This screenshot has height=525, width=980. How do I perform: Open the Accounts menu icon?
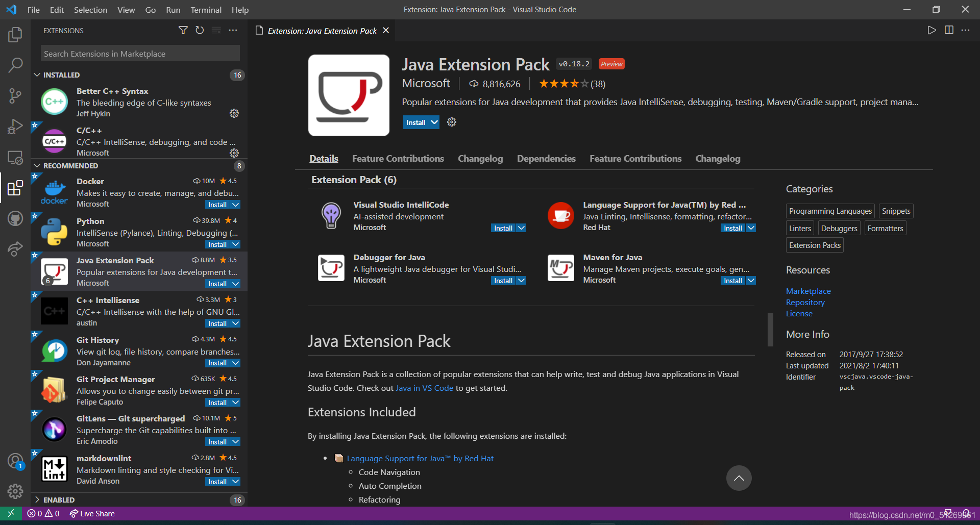coord(15,461)
